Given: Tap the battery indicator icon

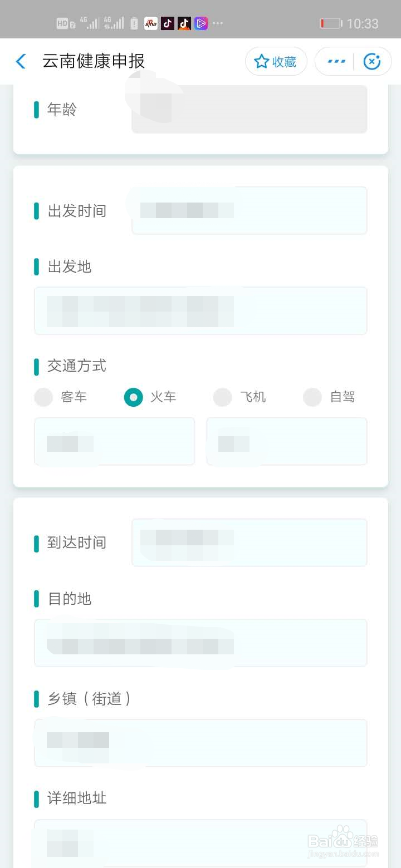Looking at the screenshot, I should click(331, 23).
